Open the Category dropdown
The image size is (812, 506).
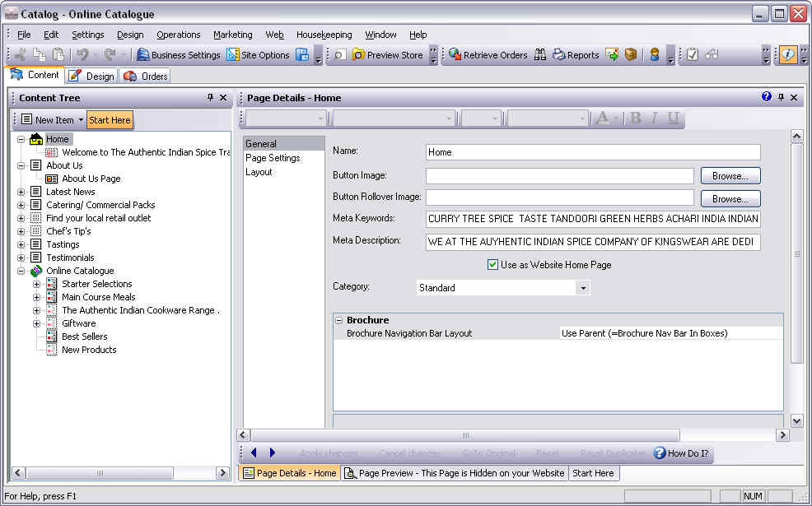coord(583,288)
